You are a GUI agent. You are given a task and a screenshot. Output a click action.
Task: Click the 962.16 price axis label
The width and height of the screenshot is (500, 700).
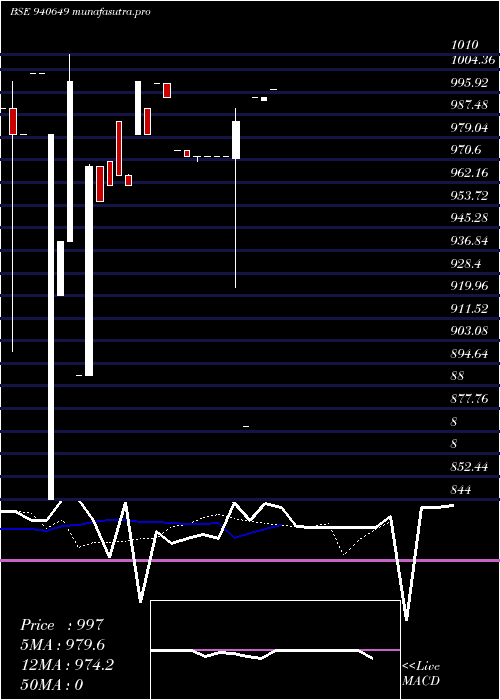(470, 173)
